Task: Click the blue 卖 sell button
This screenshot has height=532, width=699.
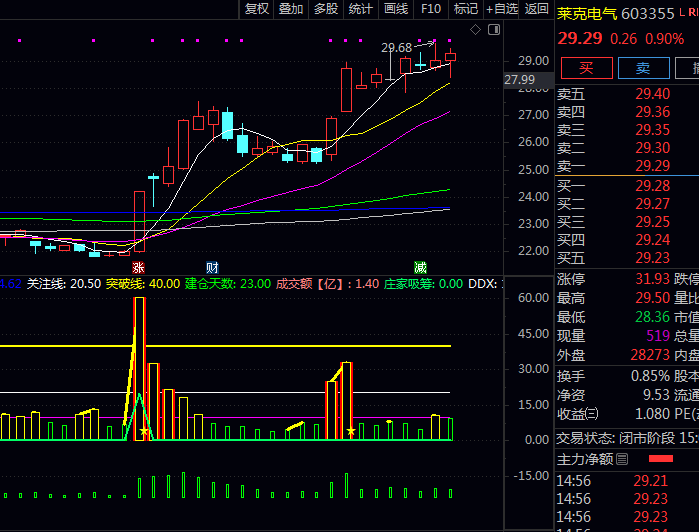Action: pos(643,69)
